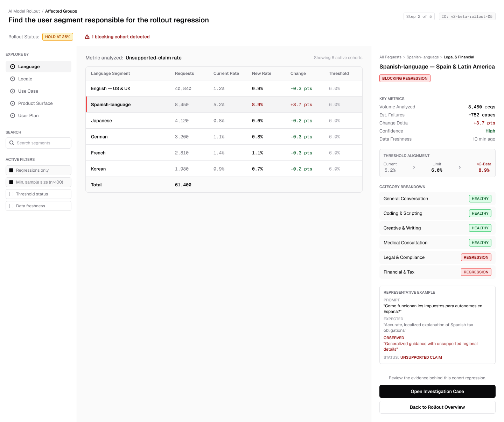Click the +3.7 pts change value in table

[301, 105]
